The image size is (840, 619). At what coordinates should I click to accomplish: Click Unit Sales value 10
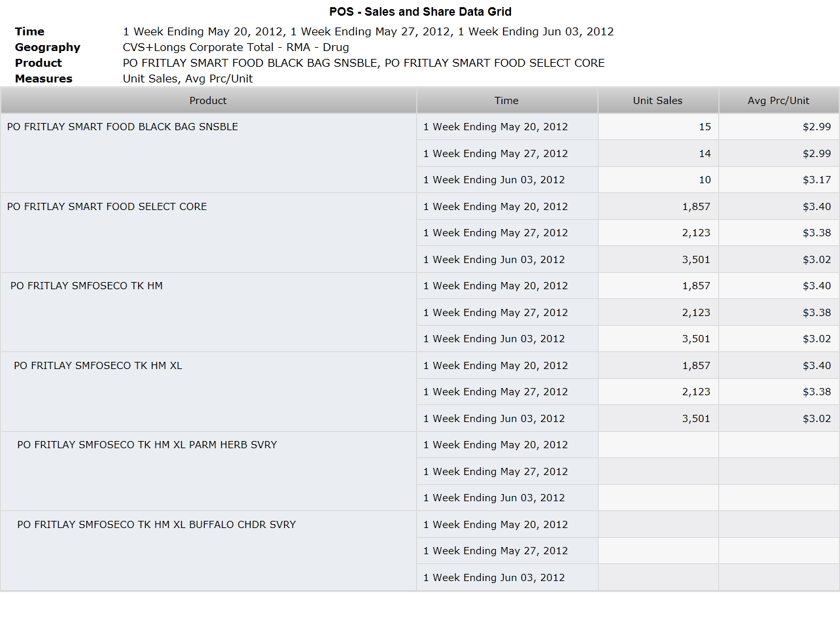pyautogui.click(x=658, y=180)
